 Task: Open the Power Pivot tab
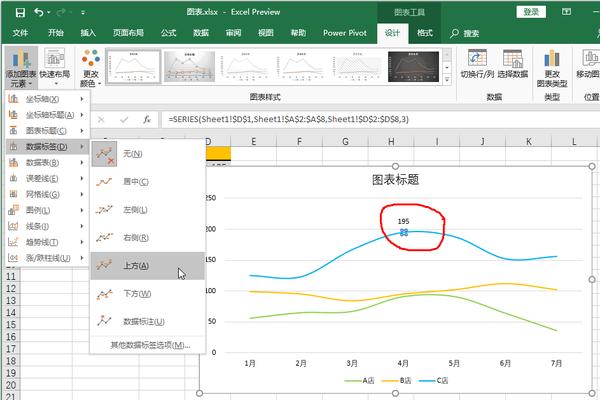click(x=345, y=33)
